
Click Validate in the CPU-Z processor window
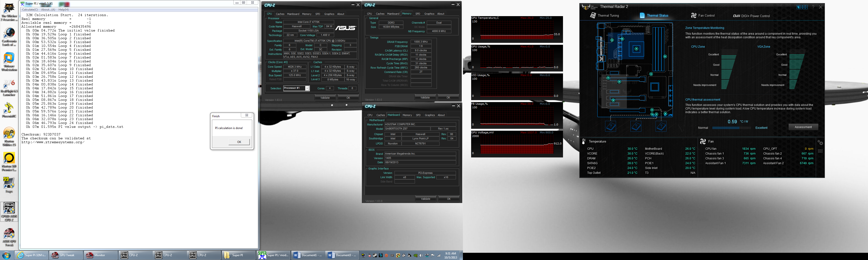point(325,98)
